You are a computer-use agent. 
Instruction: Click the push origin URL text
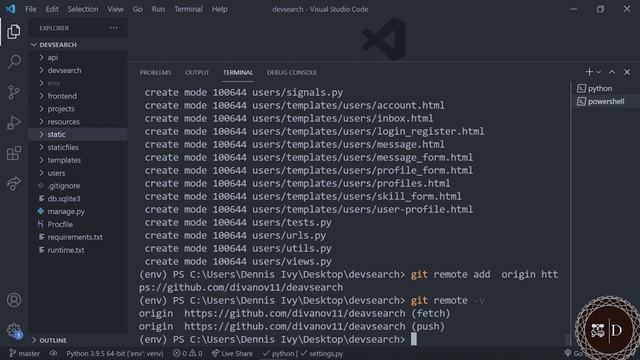(x=294, y=327)
